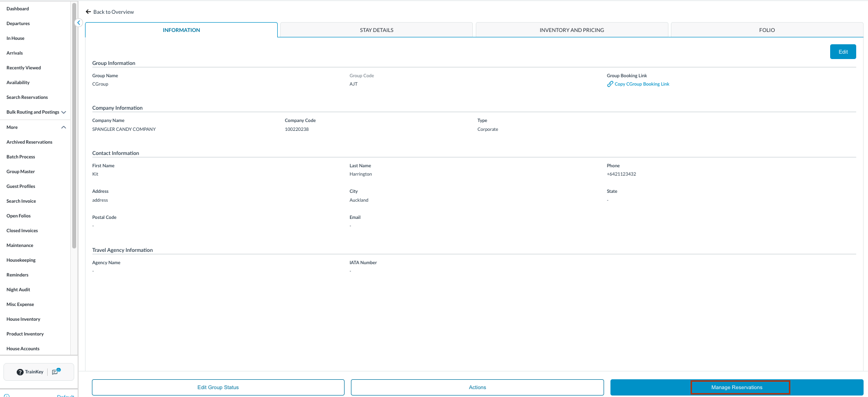Click the chain link icon for group booking
The width and height of the screenshot is (868, 397).
[610, 84]
